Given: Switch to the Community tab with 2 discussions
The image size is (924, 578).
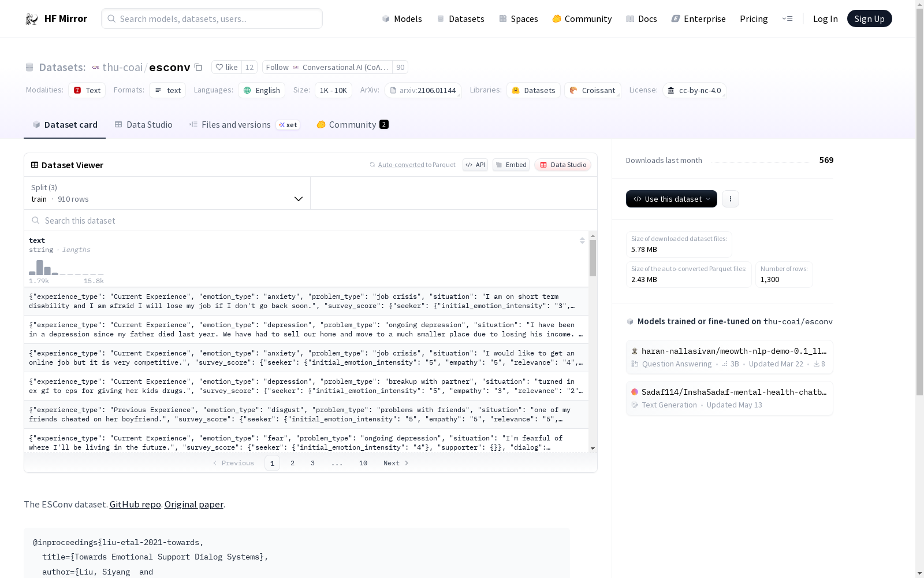Looking at the screenshot, I should coord(352,124).
